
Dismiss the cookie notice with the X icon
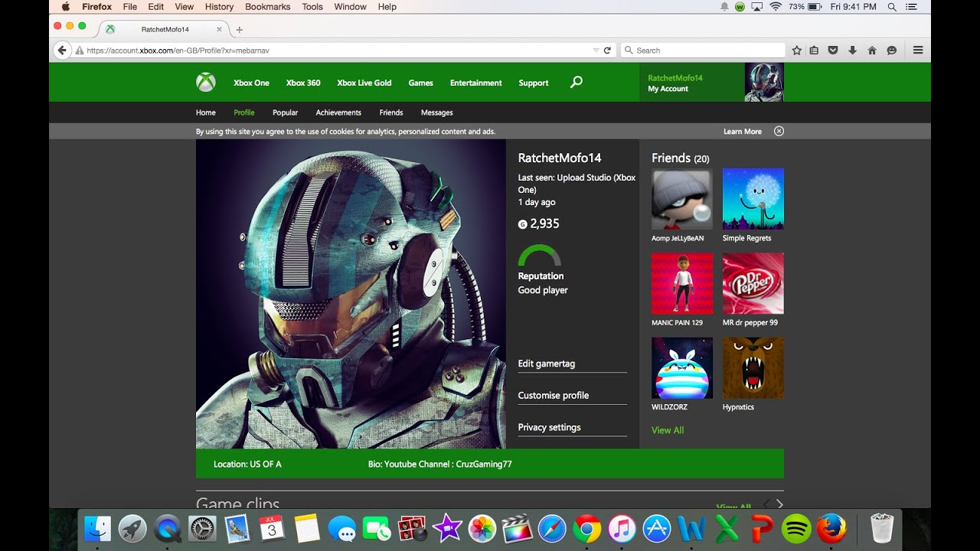click(779, 131)
